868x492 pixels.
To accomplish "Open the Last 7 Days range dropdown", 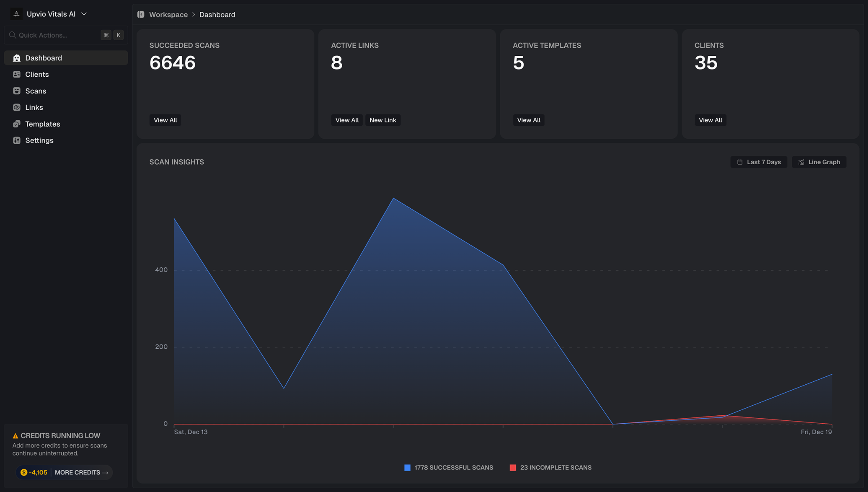I will [x=759, y=162].
